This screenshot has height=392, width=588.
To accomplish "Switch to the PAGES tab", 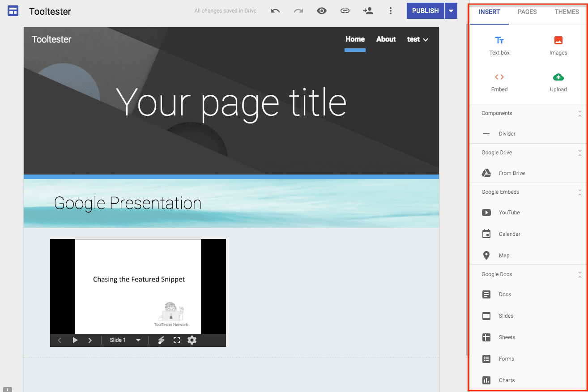I will click(527, 12).
